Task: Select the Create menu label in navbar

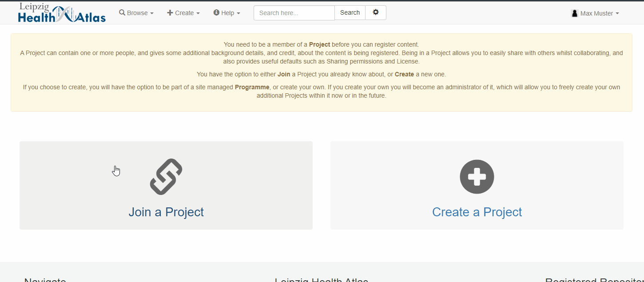Action: (184, 13)
